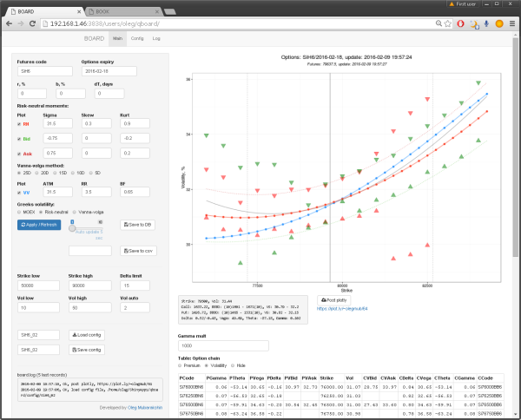Choose MOEX Greeks volatility
This screenshot has width=521, height=420.
[x=19, y=212]
